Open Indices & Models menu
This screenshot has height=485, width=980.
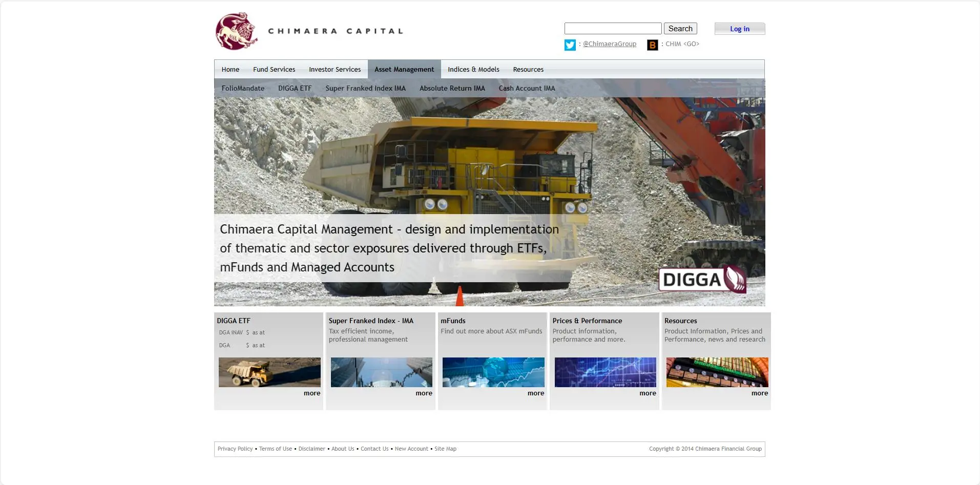click(473, 69)
